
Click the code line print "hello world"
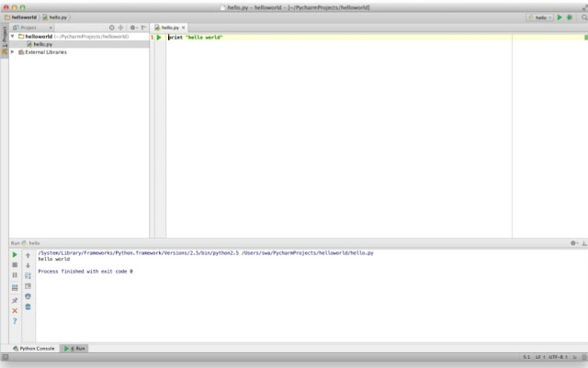click(196, 37)
